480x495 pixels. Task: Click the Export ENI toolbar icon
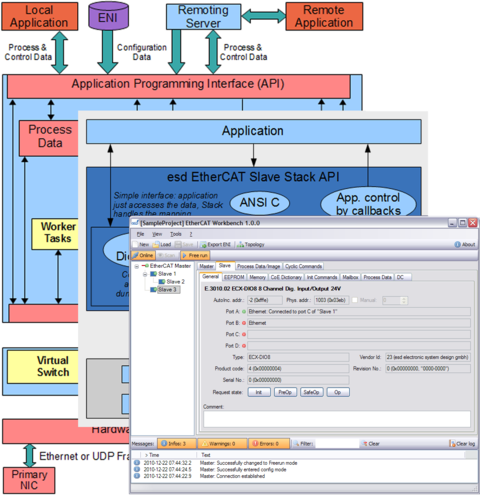[x=203, y=245]
